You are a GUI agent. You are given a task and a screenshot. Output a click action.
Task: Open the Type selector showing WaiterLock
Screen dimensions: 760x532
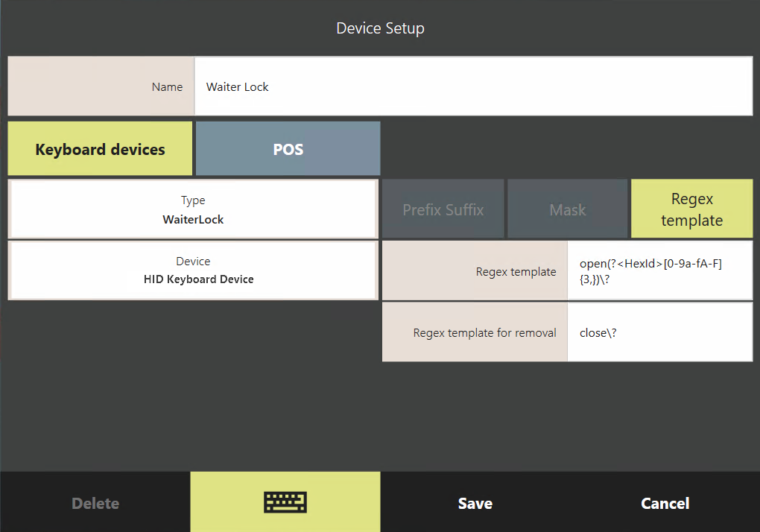coord(193,209)
